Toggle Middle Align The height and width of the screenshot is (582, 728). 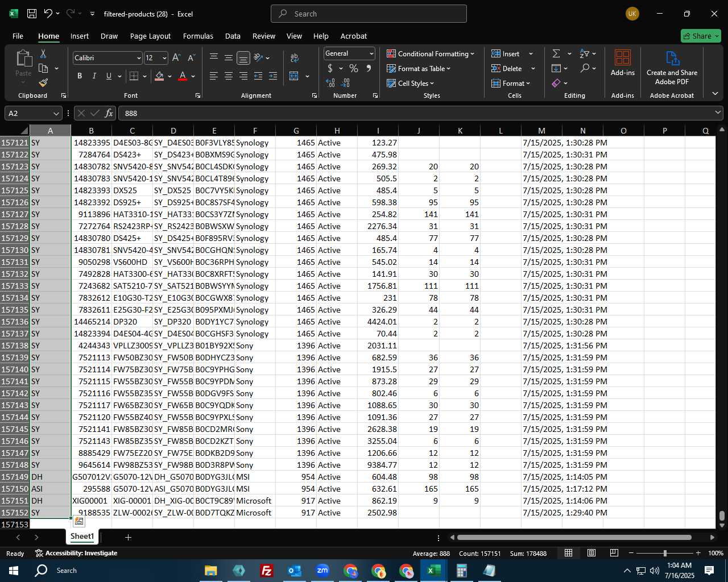(x=229, y=57)
